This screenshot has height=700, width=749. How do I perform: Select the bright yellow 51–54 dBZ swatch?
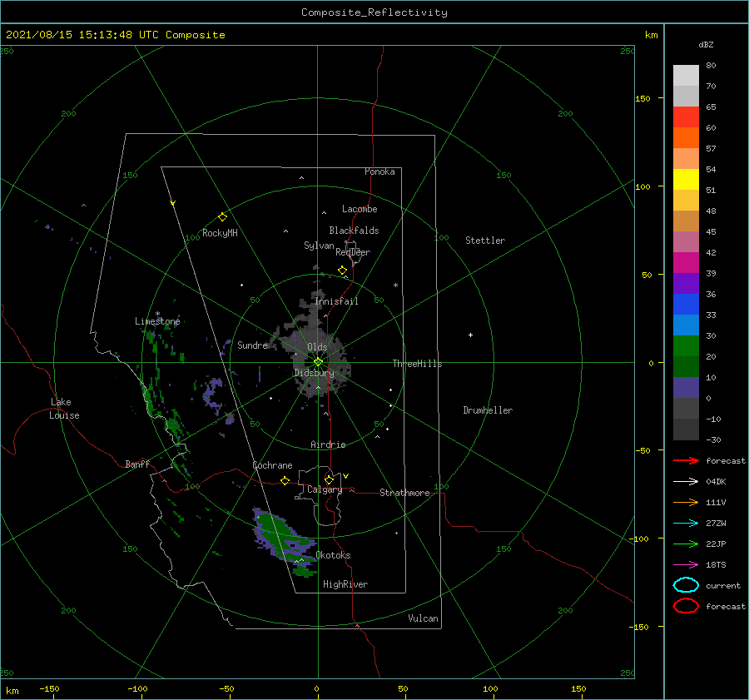pos(686,179)
